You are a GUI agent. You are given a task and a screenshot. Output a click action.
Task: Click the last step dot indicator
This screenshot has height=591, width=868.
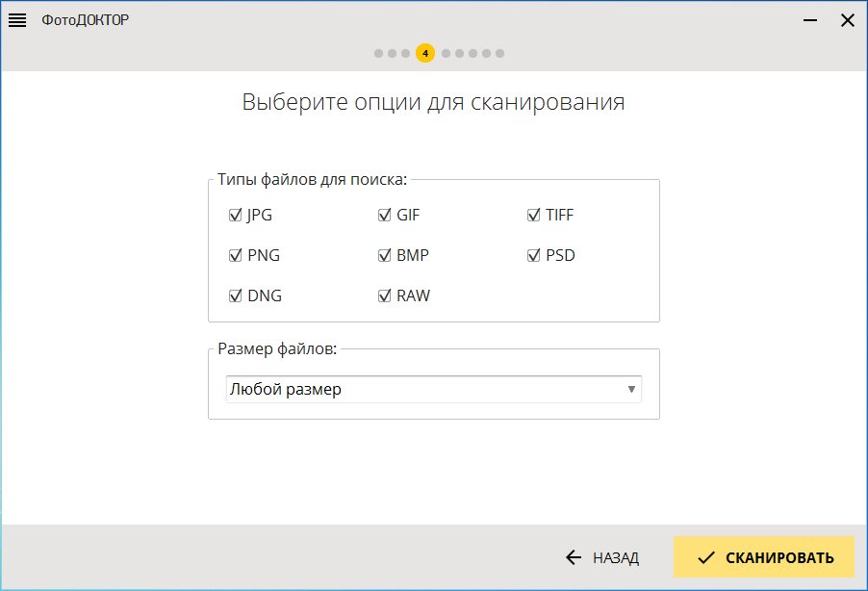499,53
